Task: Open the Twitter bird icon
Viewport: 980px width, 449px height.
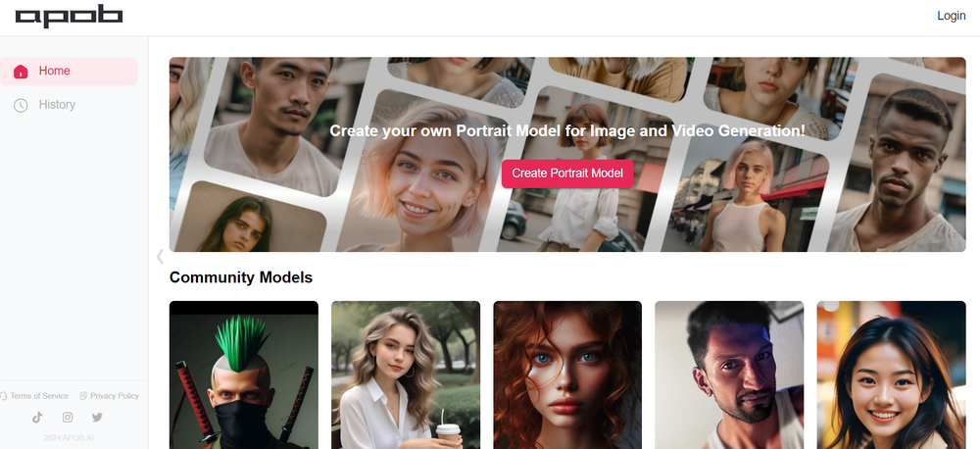Action: (x=97, y=417)
